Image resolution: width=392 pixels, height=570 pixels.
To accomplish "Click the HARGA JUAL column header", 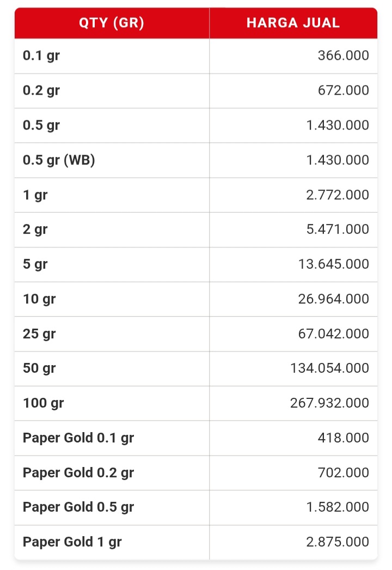I will (x=293, y=23).
